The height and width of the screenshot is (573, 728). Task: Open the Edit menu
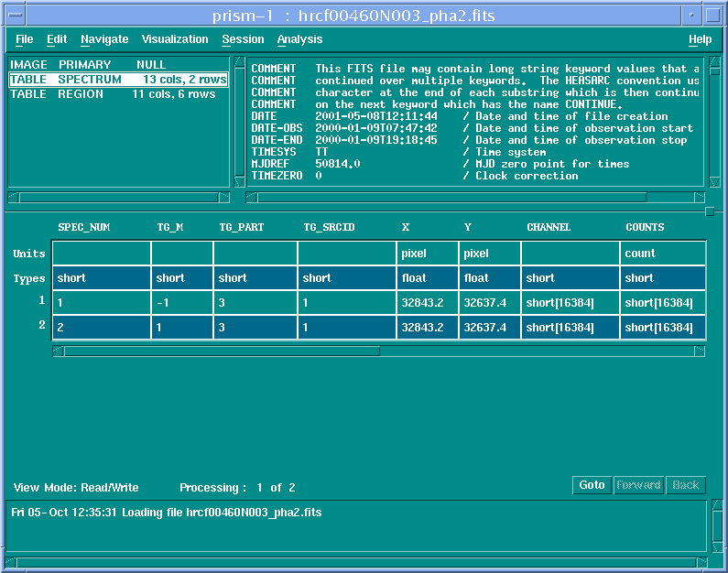57,39
